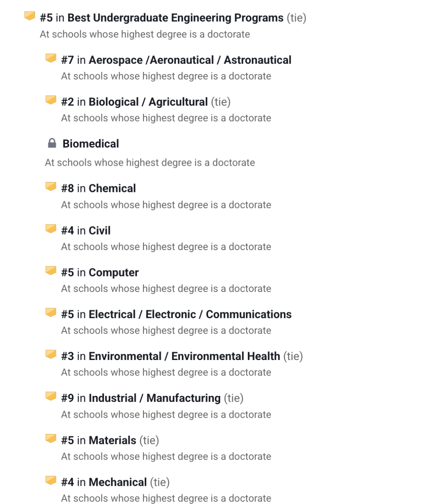Click the badge icon beside Best Undergraduate Engineering Programs
The image size is (427, 504).
click(30, 16)
